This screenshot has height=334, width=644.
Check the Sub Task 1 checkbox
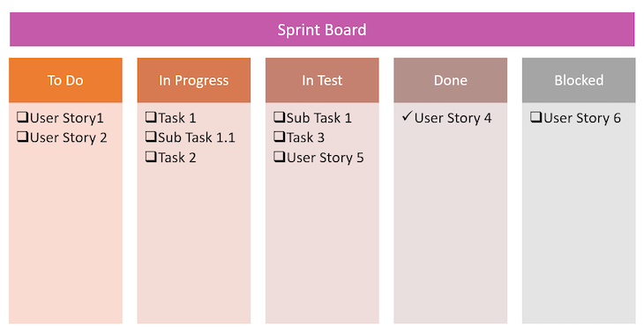point(280,117)
